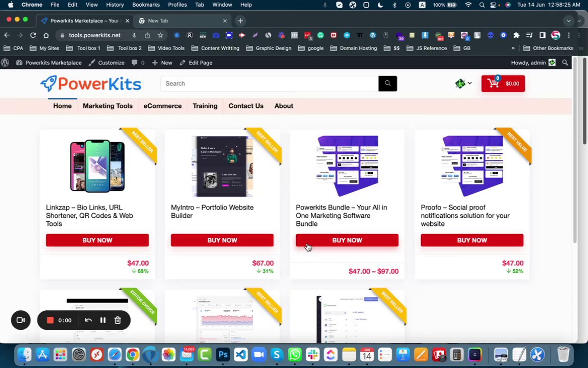588x368 pixels.
Task: Open the Tool box 1 bookmarks folder
Action: (x=83, y=48)
